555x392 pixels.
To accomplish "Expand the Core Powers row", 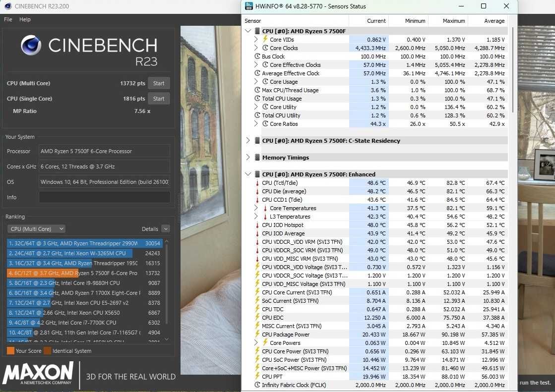I will click(256, 343).
